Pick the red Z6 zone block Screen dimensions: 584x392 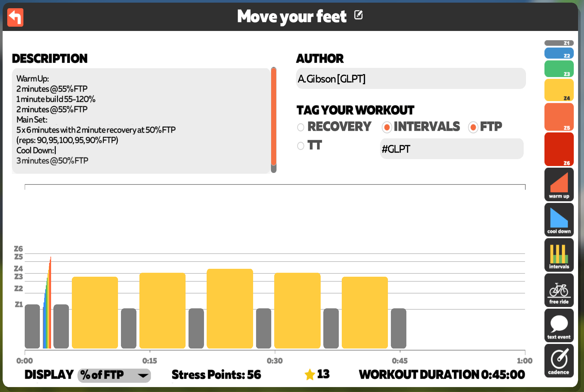(x=559, y=149)
